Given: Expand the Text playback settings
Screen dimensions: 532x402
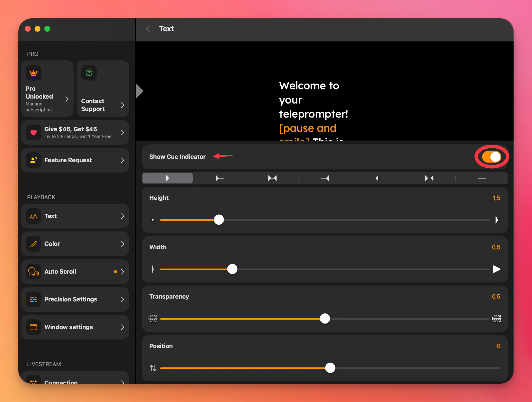Looking at the screenshot, I should (x=75, y=216).
